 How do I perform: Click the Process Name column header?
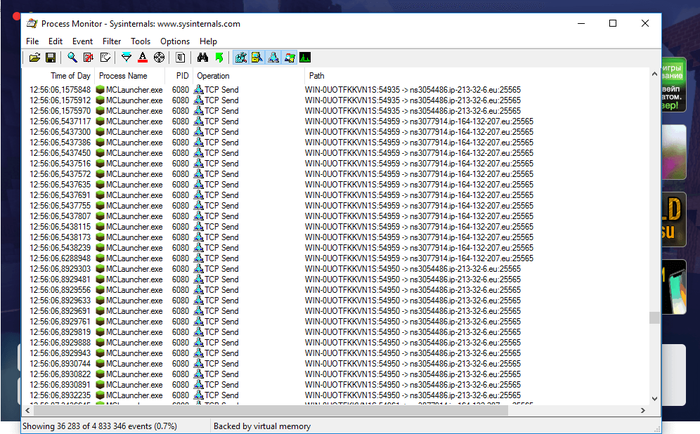coord(129,76)
